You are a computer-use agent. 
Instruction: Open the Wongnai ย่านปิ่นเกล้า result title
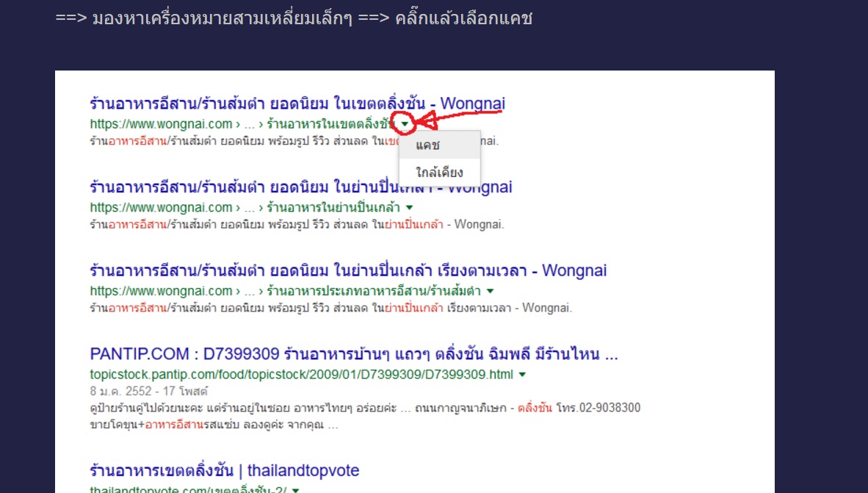[300, 187]
